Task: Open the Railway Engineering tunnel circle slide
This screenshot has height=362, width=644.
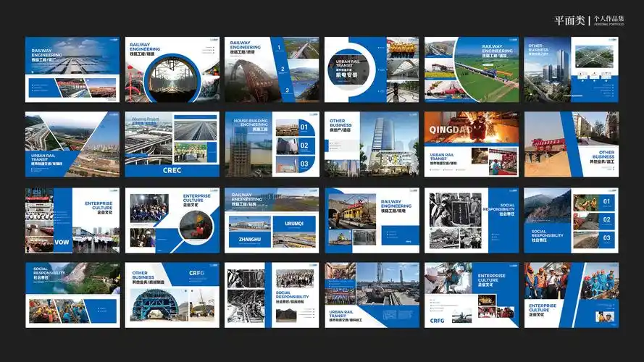Action: click(172, 70)
